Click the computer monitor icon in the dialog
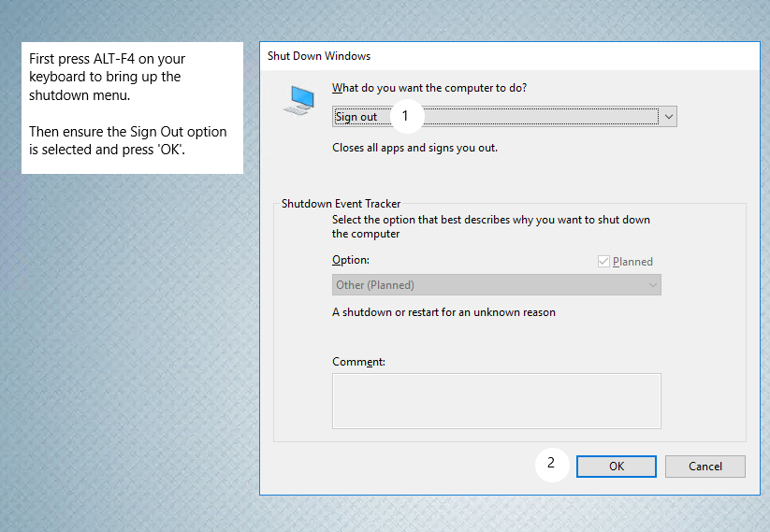 pos(299,100)
